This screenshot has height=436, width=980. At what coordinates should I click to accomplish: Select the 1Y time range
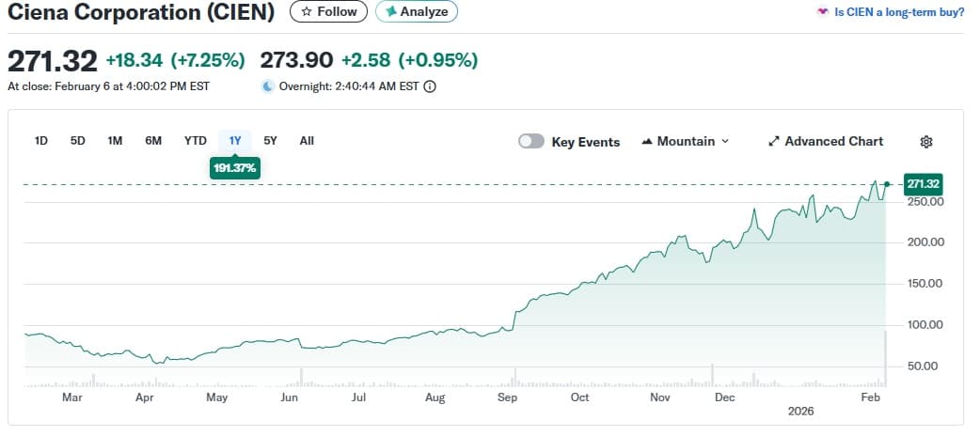[x=235, y=141]
